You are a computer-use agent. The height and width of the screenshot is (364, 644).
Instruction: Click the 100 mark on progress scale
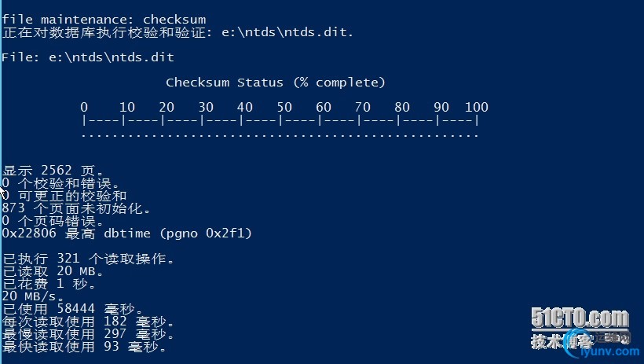pyautogui.click(x=476, y=107)
